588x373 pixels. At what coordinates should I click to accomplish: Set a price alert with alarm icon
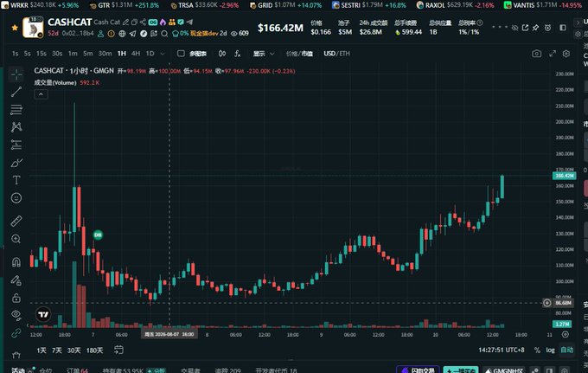[548, 28]
